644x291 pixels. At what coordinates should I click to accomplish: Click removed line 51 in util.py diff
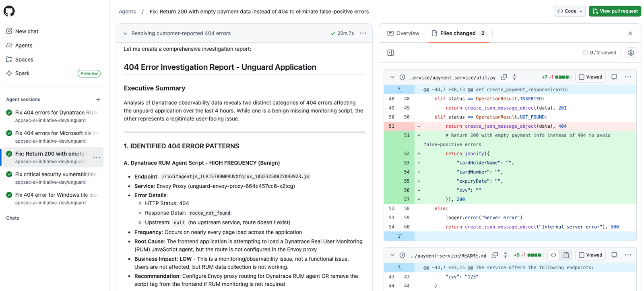pyautogui.click(x=510, y=126)
